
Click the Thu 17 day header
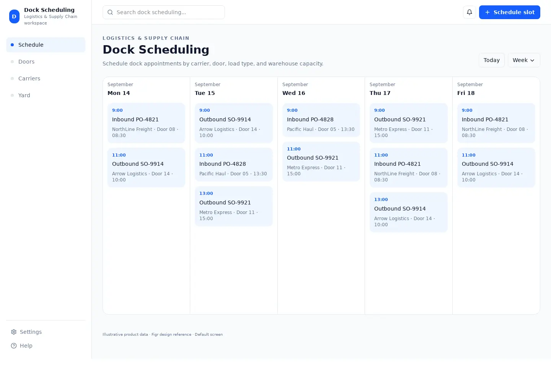click(x=380, y=93)
